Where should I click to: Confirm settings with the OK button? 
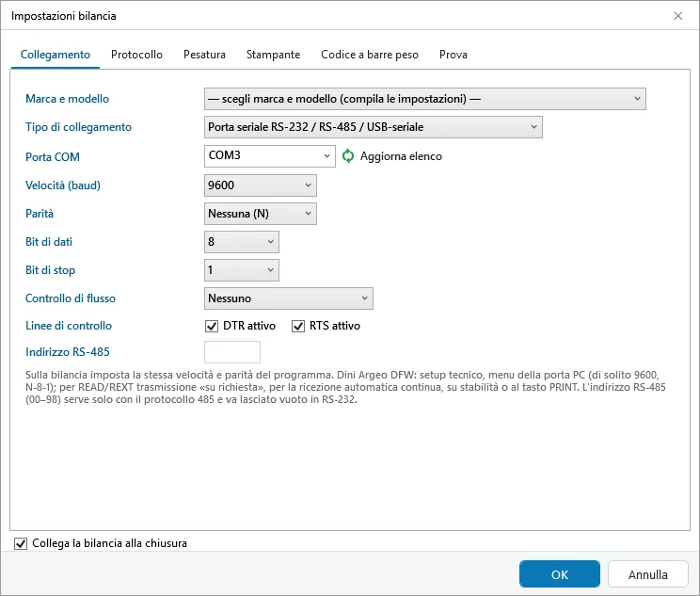(560, 574)
